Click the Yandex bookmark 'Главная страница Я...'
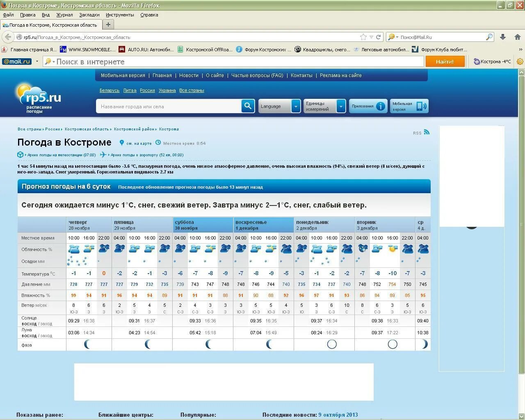 pyautogui.click(x=29, y=50)
